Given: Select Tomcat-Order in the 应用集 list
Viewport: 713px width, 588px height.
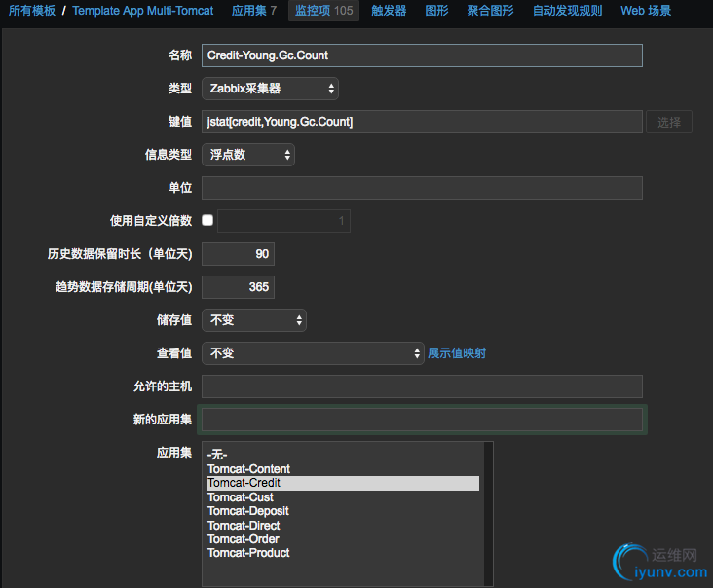Looking at the screenshot, I should click(343, 539).
